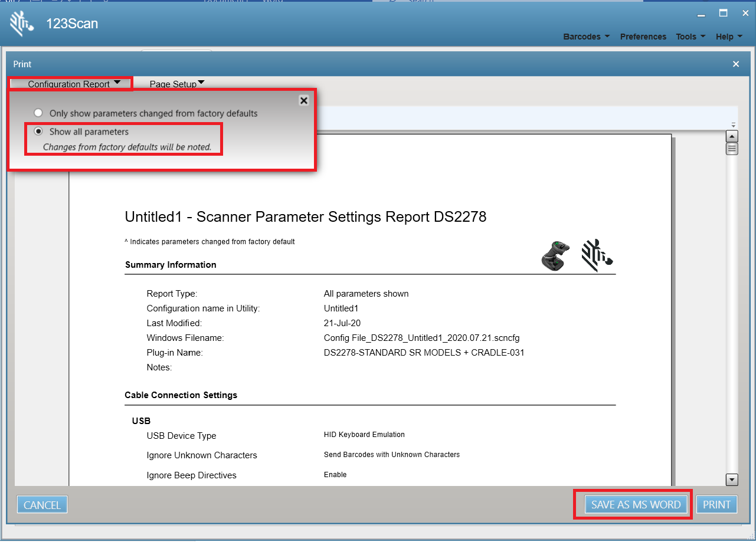Open the Barcodes menu dropdown
756x542 pixels.
click(586, 37)
